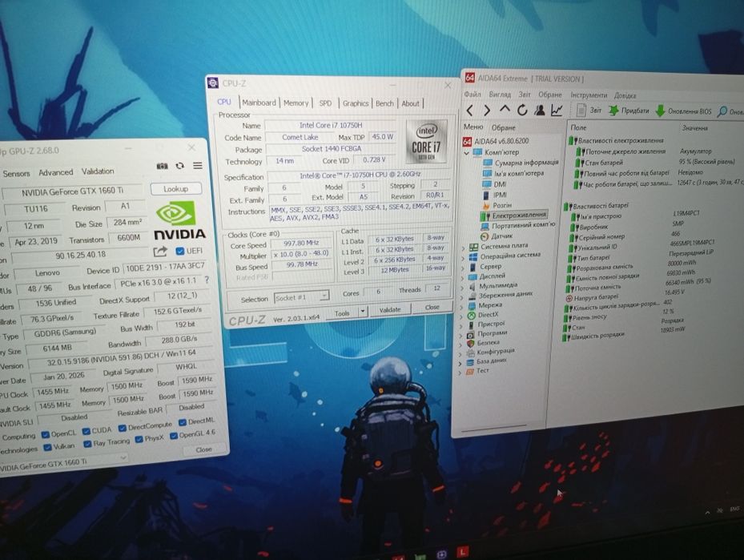Toggle the CUDA checkbox
The image size is (744, 560).
[86, 431]
